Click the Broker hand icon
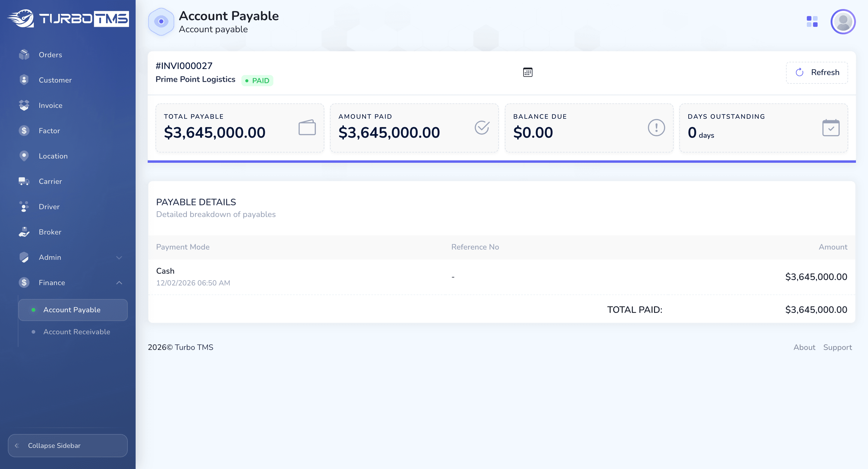 click(x=24, y=232)
